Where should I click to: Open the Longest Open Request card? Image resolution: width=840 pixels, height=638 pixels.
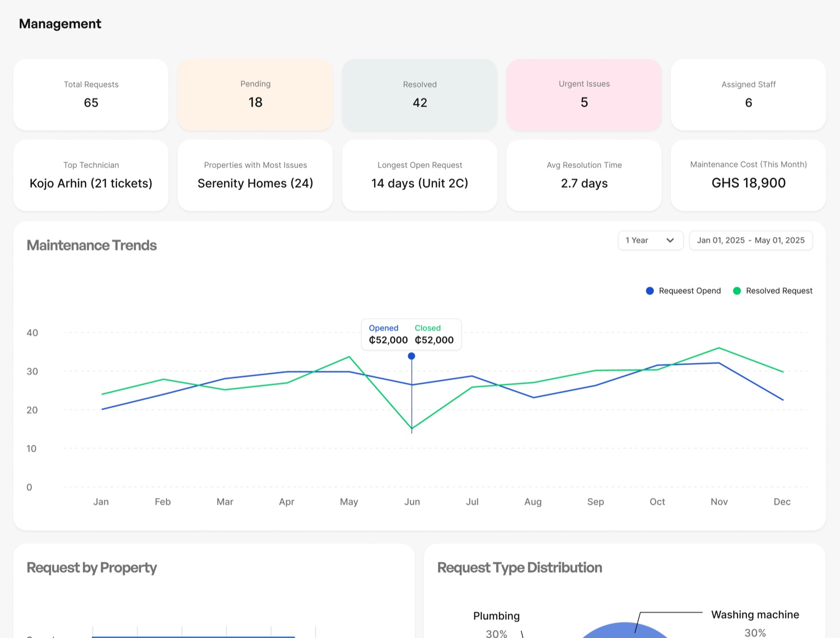click(x=419, y=175)
